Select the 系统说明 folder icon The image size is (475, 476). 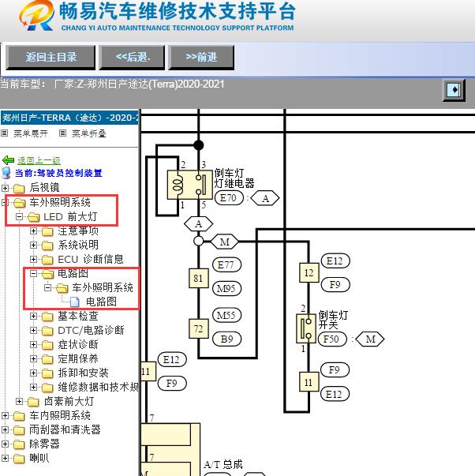(x=47, y=245)
